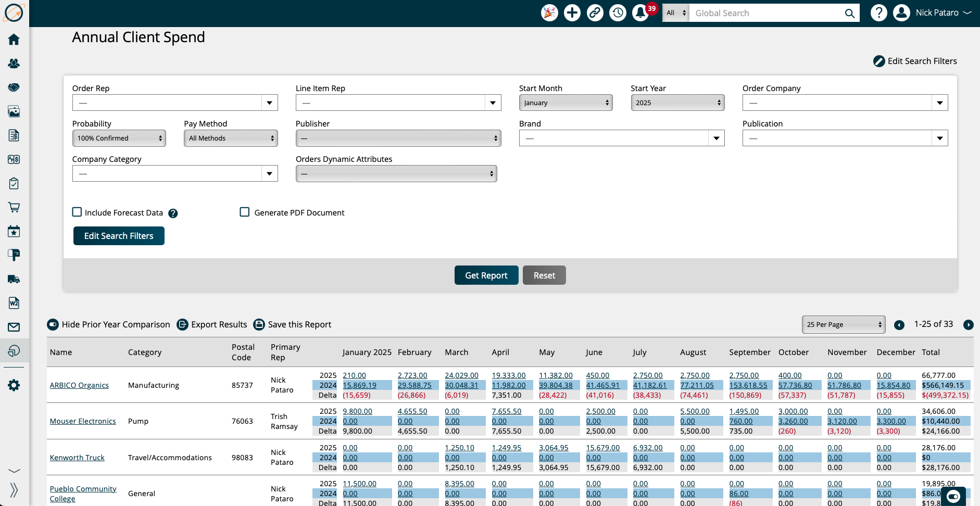Click the chat bubble widget at bottom right
The image size is (980, 506).
[953, 496]
